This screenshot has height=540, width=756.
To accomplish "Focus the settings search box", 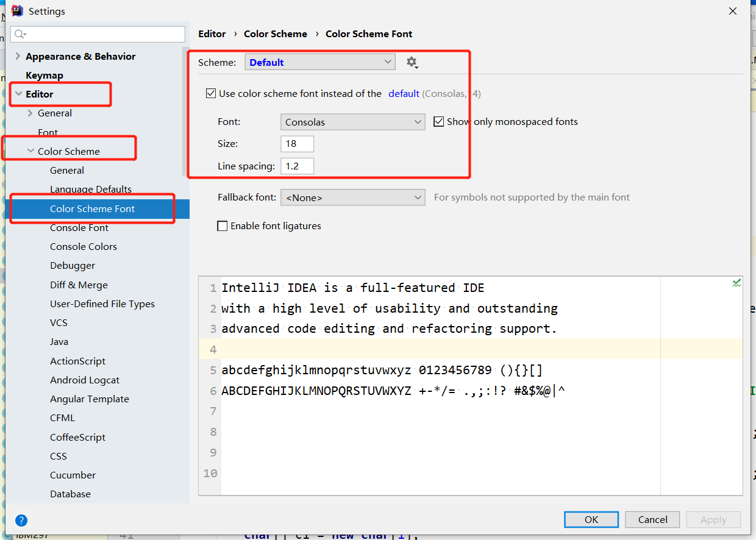I will point(98,34).
